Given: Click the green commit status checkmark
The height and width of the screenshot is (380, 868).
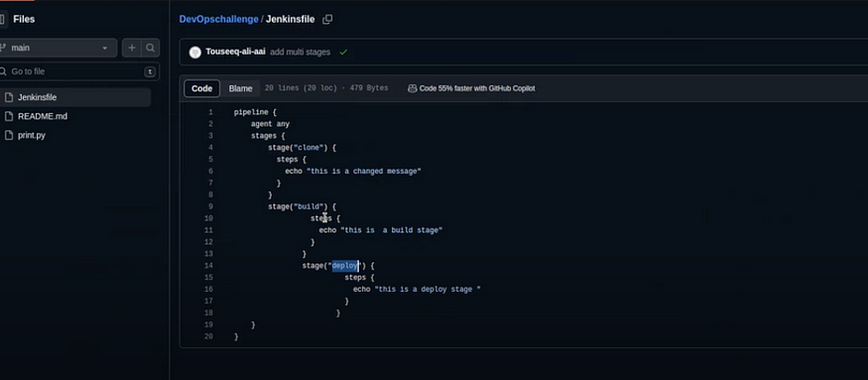Looking at the screenshot, I should point(343,52).
